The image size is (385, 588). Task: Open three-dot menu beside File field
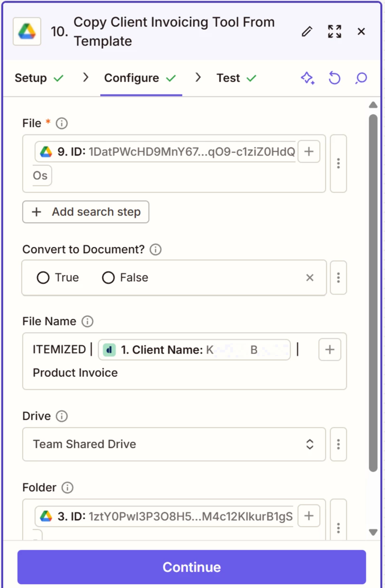pos(338,164)
